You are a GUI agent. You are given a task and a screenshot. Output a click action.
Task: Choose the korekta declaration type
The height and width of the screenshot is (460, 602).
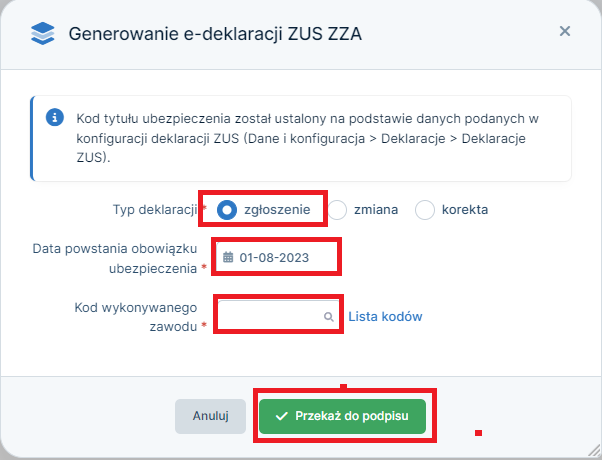click(x=425, y=210)
